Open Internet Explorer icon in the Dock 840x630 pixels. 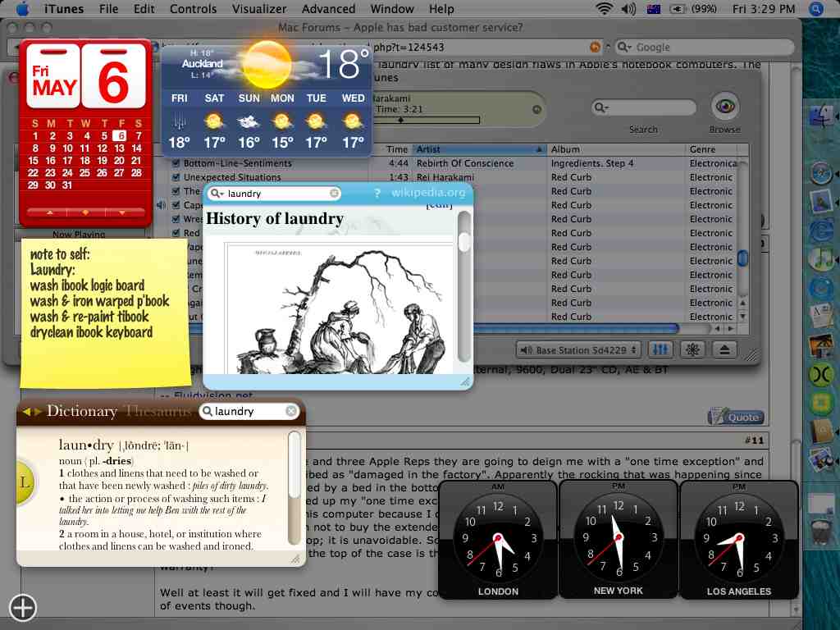821,231
